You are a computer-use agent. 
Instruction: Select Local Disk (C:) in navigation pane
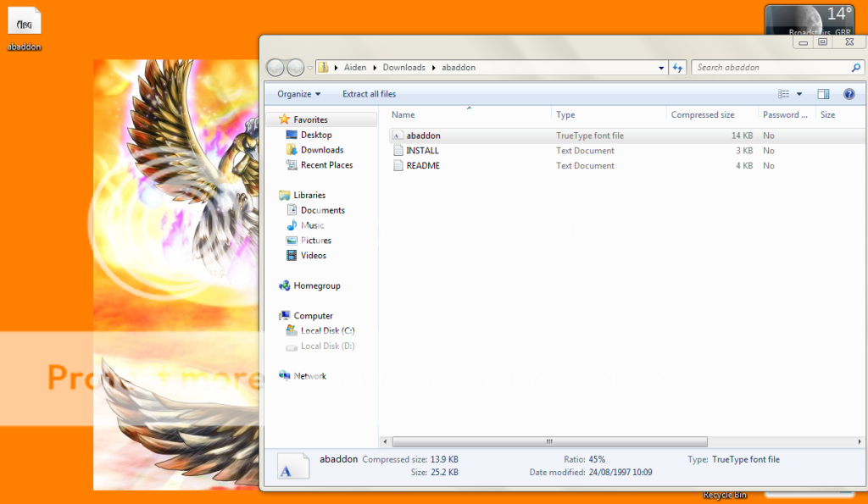tap(327, 330)
